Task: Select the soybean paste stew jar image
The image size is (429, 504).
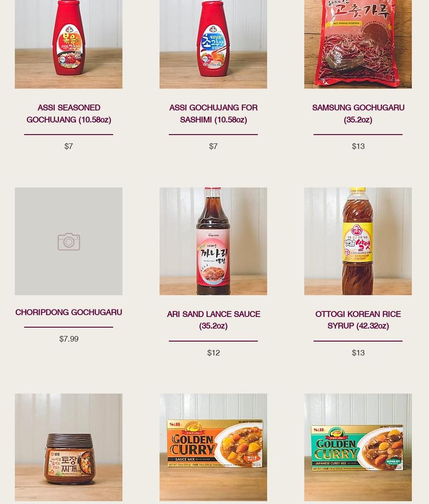Action: 68,447
